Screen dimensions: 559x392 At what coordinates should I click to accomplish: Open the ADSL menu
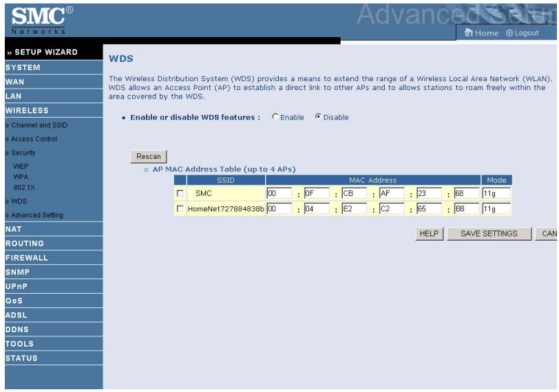click(x=54, y=315)
